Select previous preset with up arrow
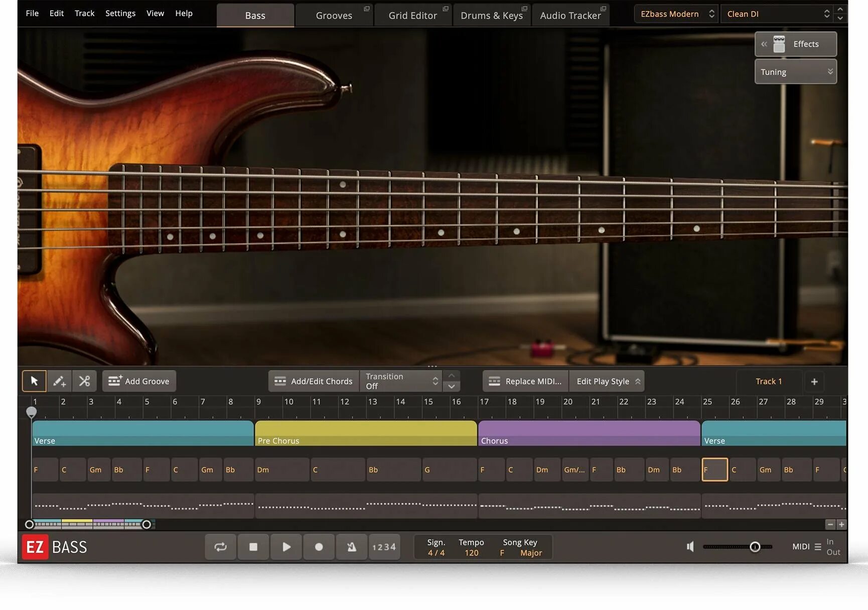The image size is (868, 610). [x=840, y=10]
